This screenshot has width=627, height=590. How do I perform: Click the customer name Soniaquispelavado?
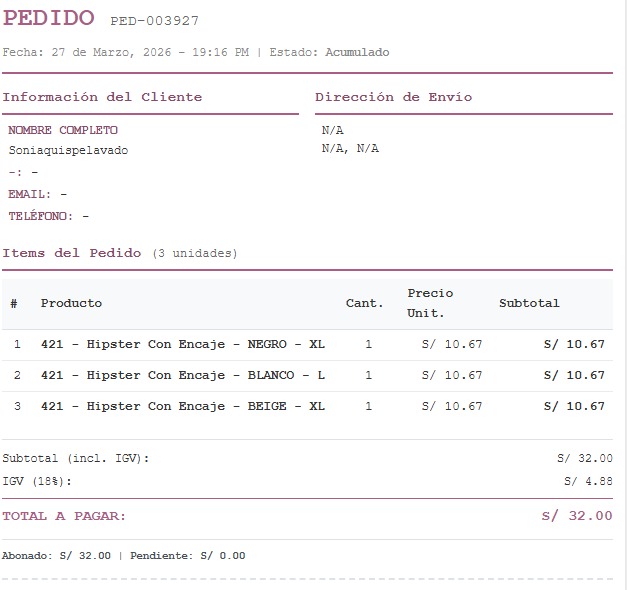point(68,150)
